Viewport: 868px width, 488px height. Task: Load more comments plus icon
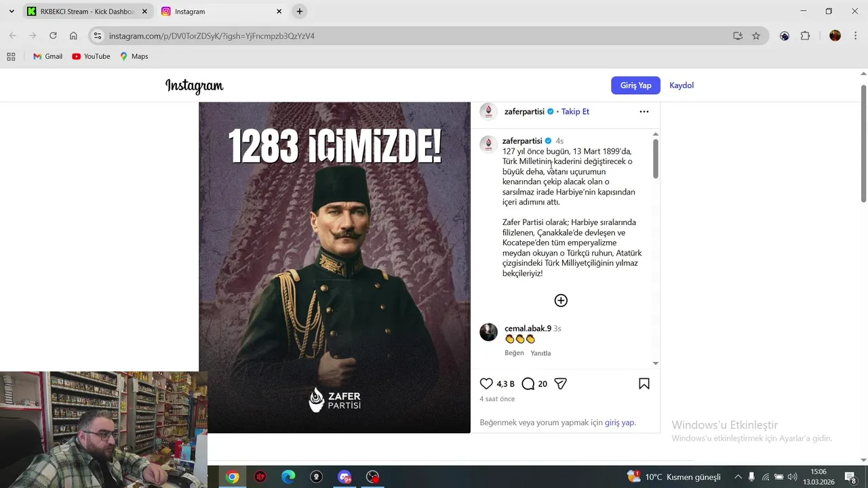561,300
